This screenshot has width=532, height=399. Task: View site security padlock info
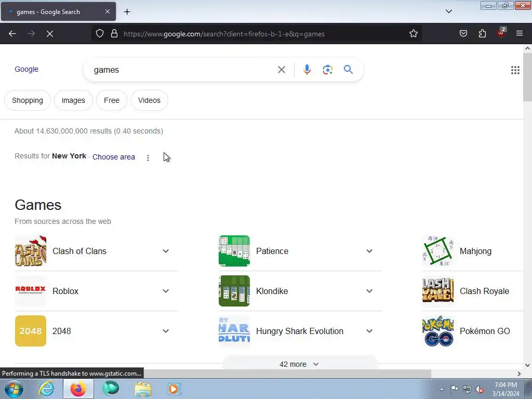114,34
